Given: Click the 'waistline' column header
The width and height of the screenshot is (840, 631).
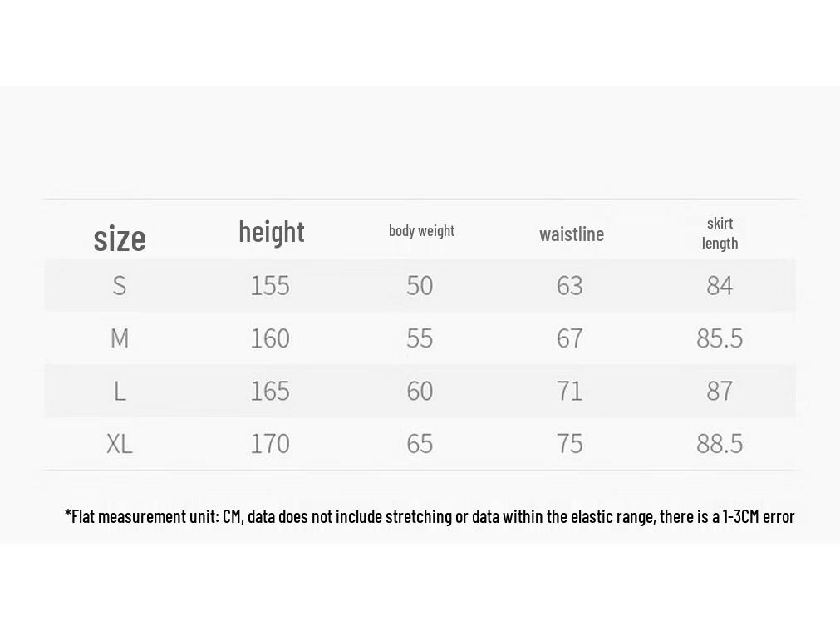Looking at the screenshot, I should 572,234.
